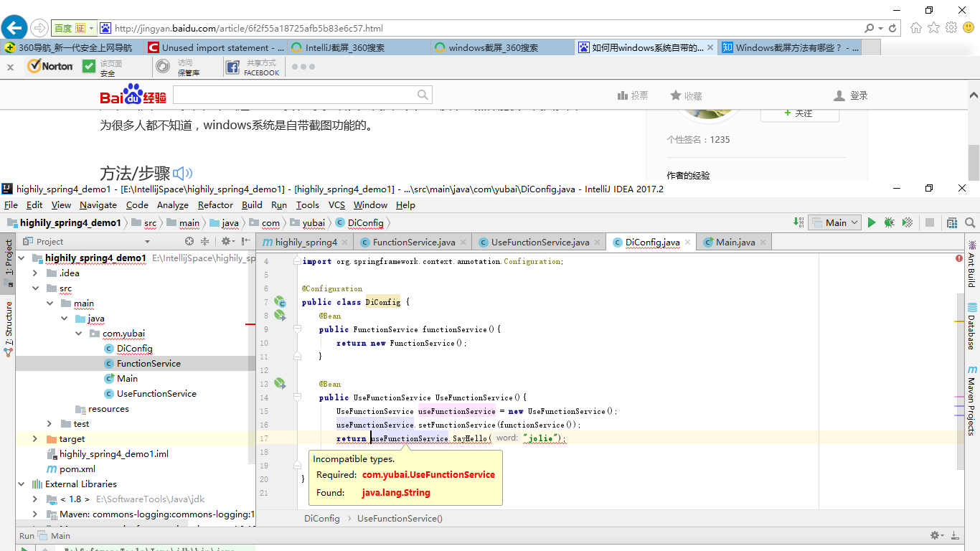Open the Analyze menu
Screen dimensions: 980x551
pyautogui.click(x=173, y=205)
